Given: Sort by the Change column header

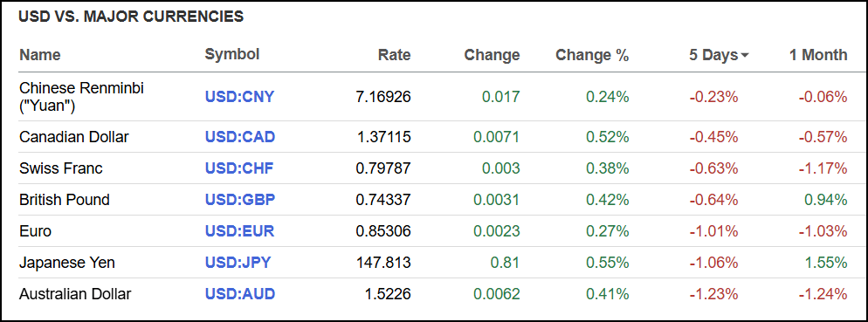Looking at the screenshot, I should pyautogui.click(x=492, y=55).
